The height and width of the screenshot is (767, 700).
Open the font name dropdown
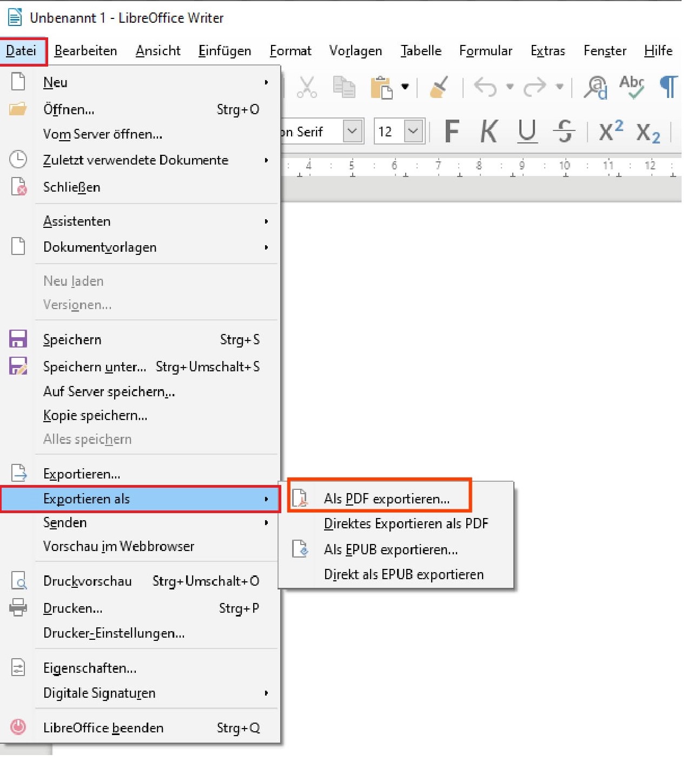click(352, 131)
